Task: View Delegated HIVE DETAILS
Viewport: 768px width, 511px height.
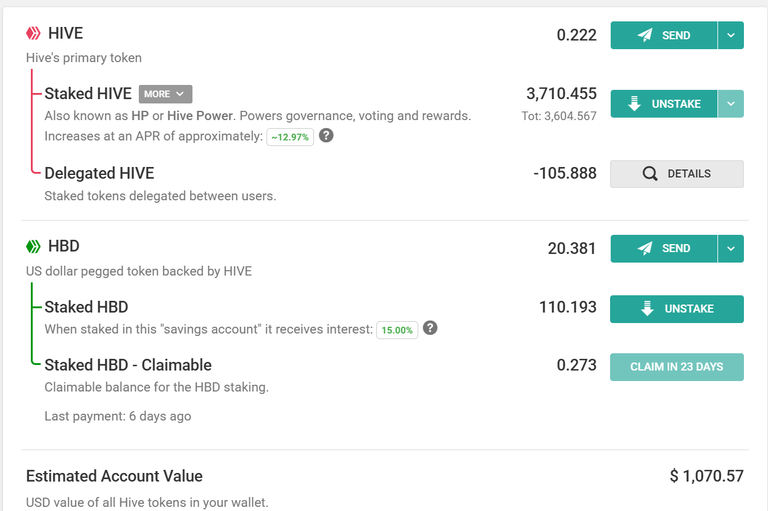Action: coord(677,174)
